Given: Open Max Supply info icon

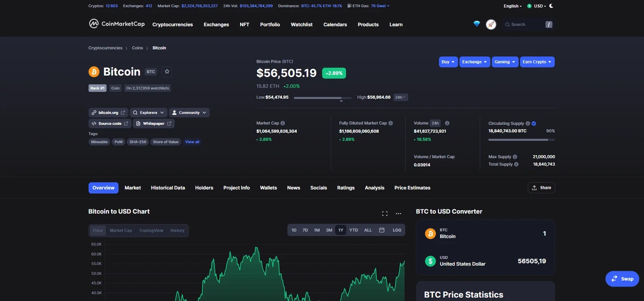Looking at the screenshot, I should pos(515,157).
